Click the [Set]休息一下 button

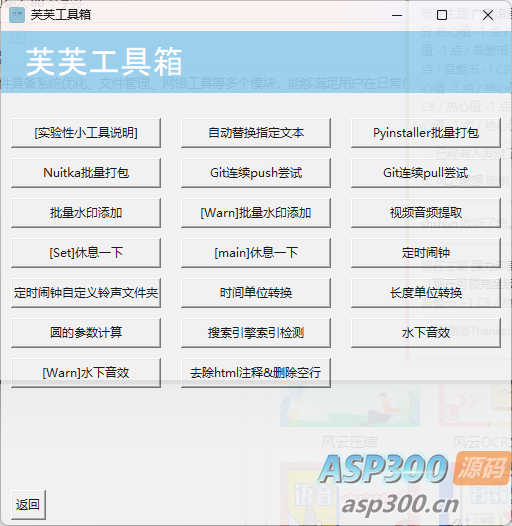coord(86,253)
